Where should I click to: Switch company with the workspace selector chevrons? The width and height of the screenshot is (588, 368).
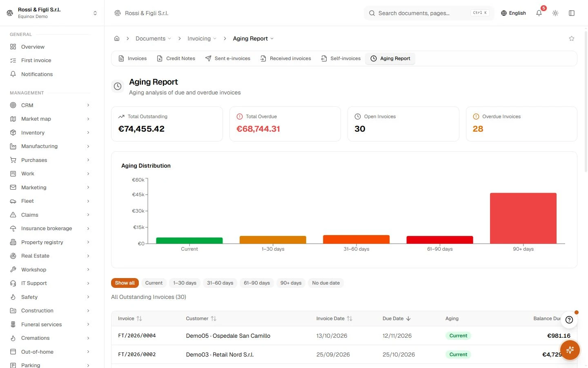pos(95,13)
